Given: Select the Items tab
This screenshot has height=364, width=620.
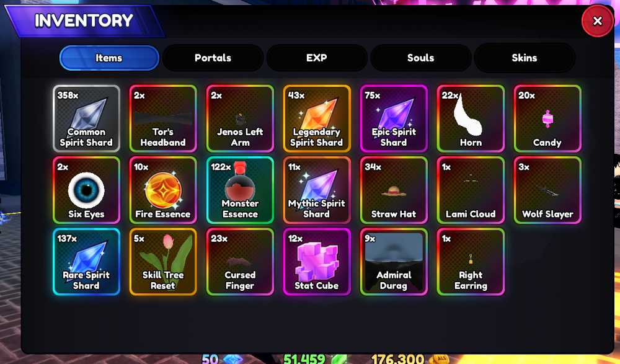Looking at the screenshot, I should 109,58.
